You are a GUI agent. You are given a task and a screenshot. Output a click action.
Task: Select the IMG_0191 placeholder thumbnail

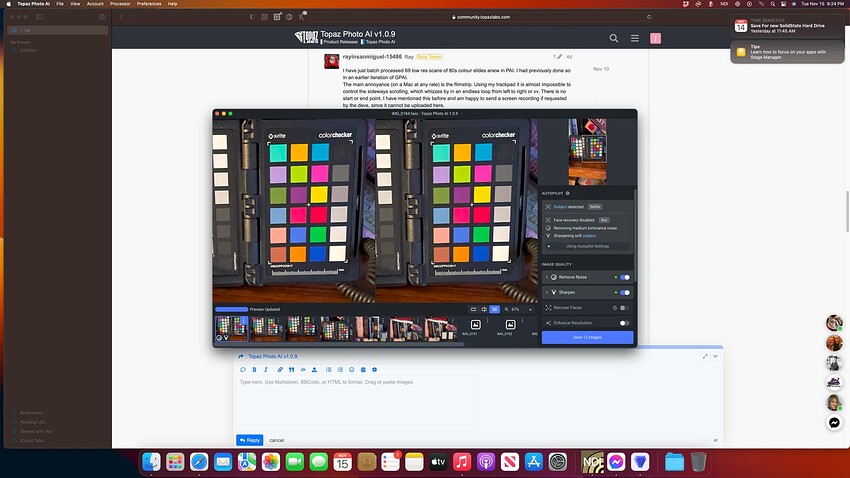(x=475, y=326)
